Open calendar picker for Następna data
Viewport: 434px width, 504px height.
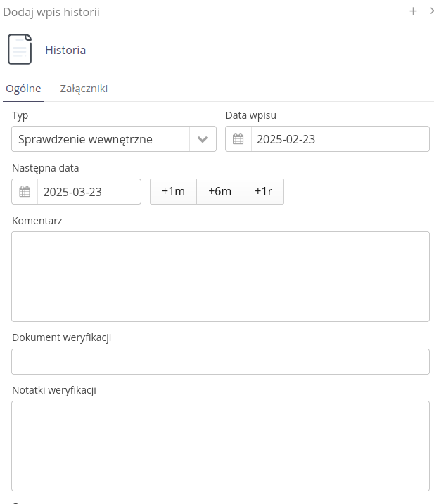(x=25, y=192)
